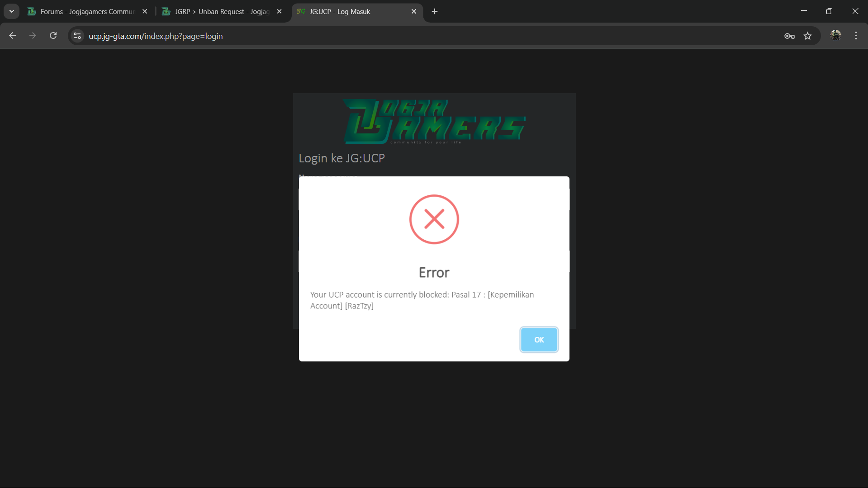This screenshot has width=868, height=488.
Task: Open a new browser tab
Action: coord(435,12)
